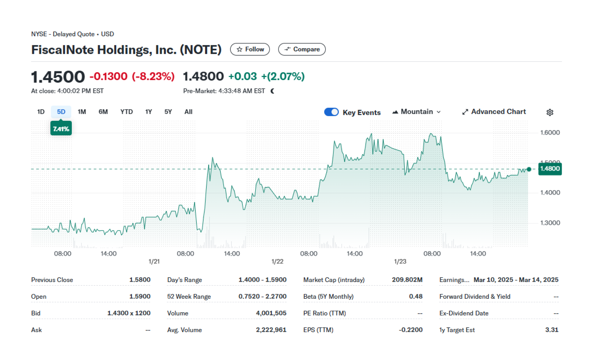
Task: Click the Volume value 4,001,505
Action: click(x=271, y=313)
